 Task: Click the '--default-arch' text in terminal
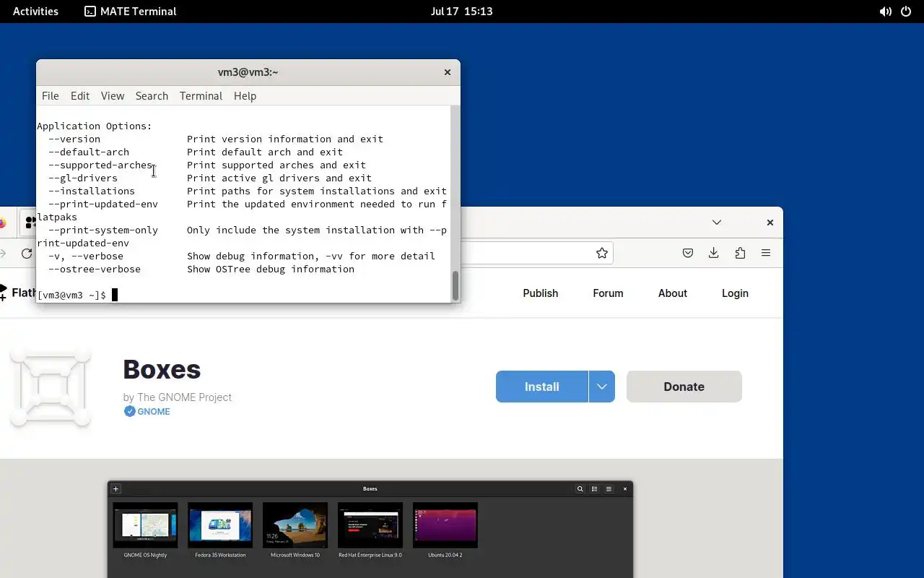[x=89, y=152]
